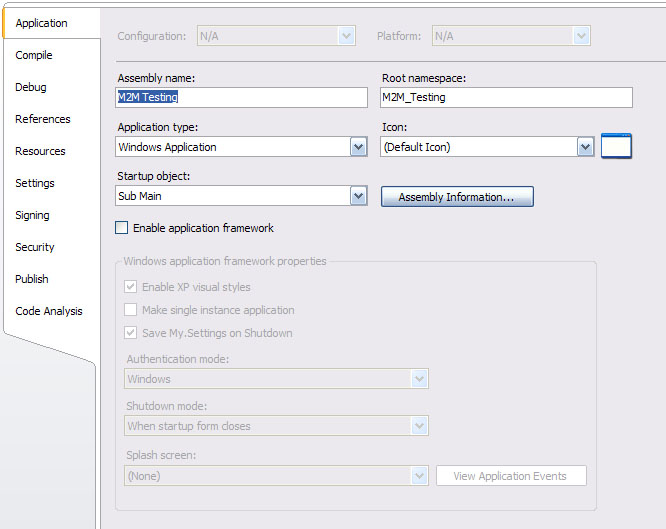Select the Resources tab
Viewport: 666px width, 529px height.
[x=40, y=151]
